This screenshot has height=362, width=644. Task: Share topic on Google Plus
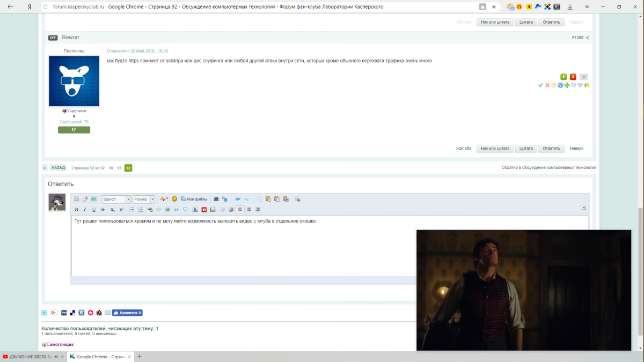click(x=54, y=313)
